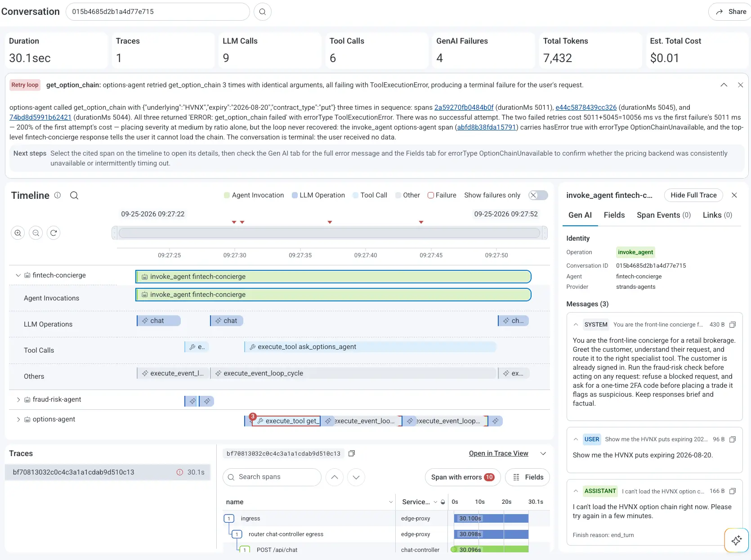Screen dimensions: 751x560
Task: Select execute_event_loop_cycle span in Others row
Action: coord(353,373)
